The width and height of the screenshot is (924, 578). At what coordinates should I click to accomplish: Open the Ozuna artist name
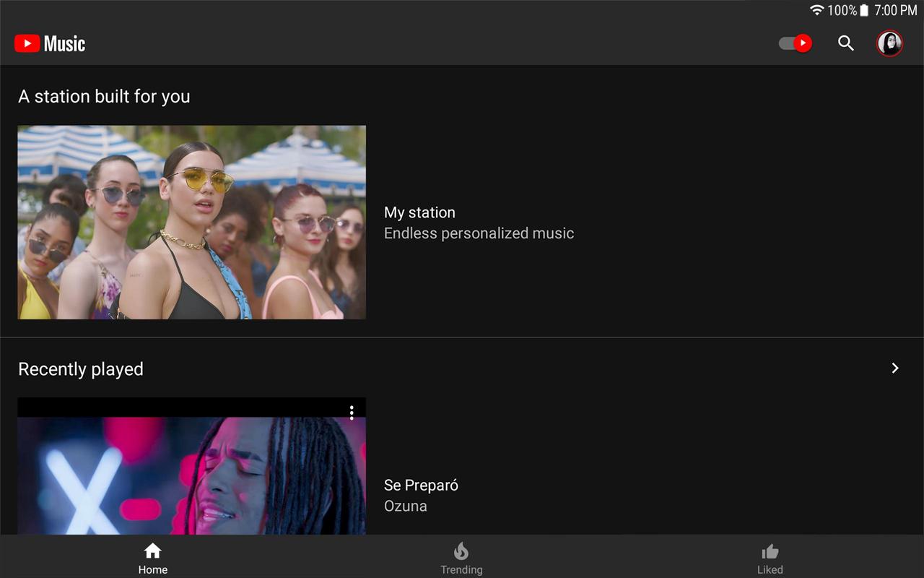[406, 506]
